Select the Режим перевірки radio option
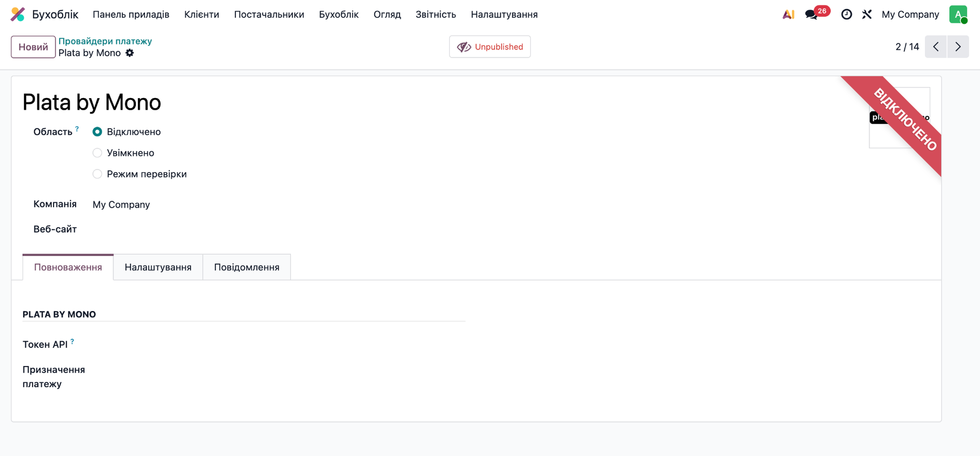 [x=97, y=174]
